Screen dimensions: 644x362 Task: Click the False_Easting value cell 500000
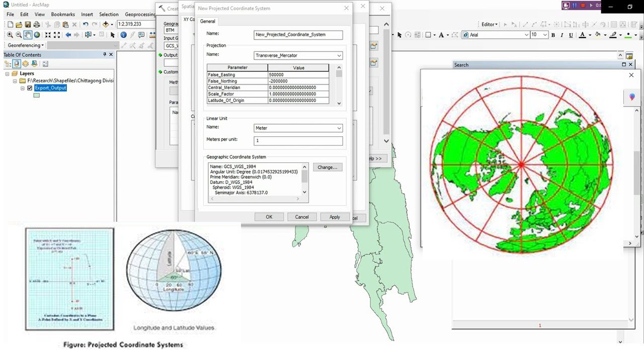[x=298, y=74]
